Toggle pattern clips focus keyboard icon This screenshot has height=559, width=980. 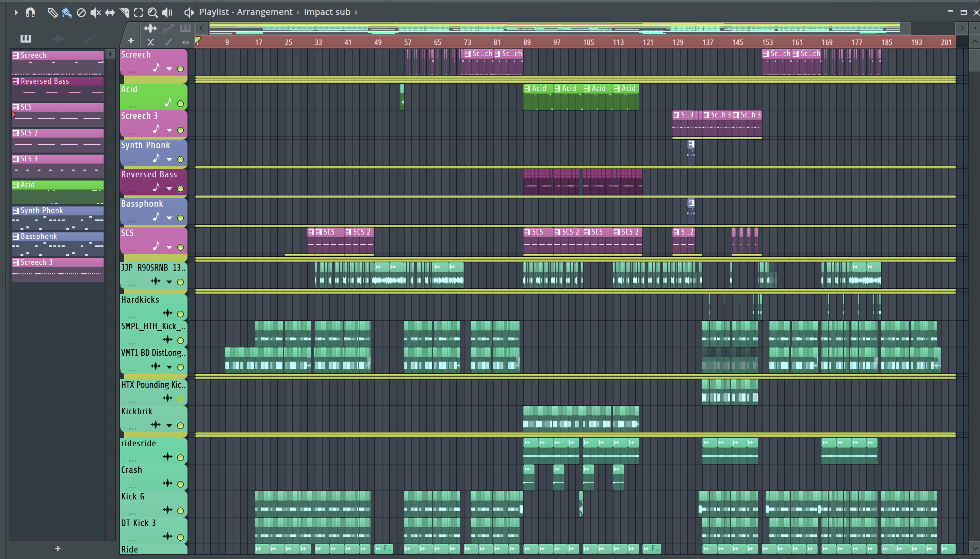coord(185,28)
